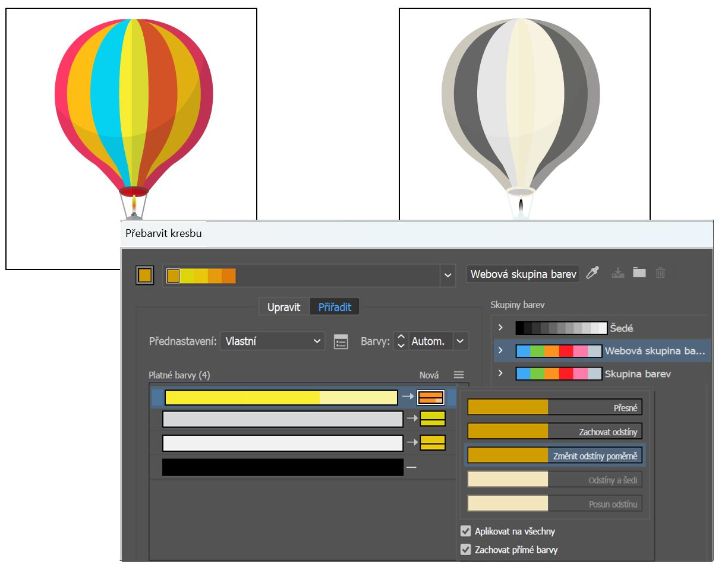The height and width of the screenshot is (576, 728).
Task: Click the color group name input field
Action: [522, 274]
